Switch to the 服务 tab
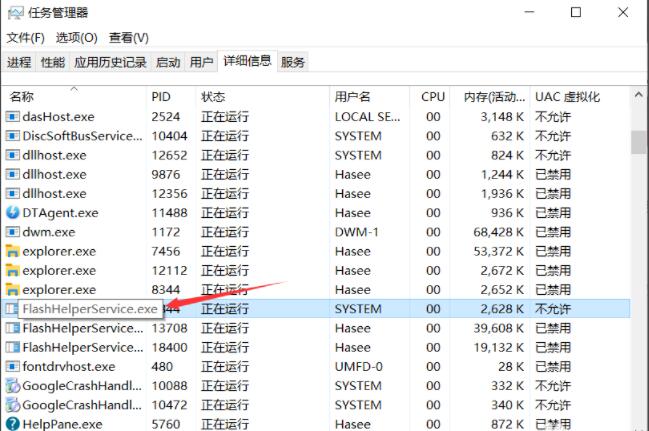 pyautogui.click(x=293, y=62)
